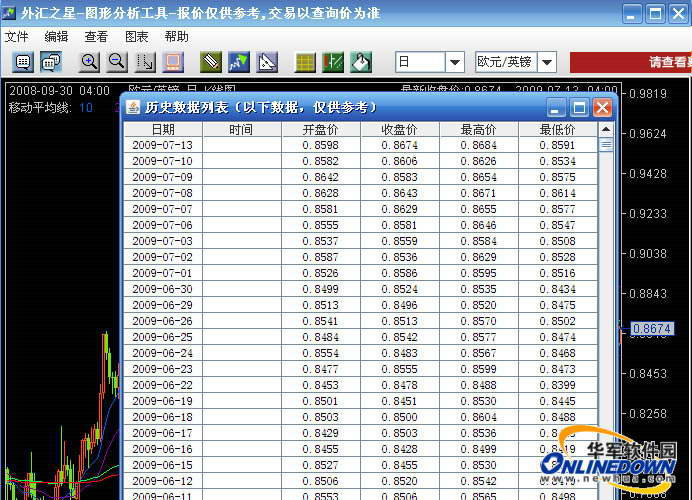Click the 时间 column header
Viewport: 692px width, 500px height.
tap(241, 129)
